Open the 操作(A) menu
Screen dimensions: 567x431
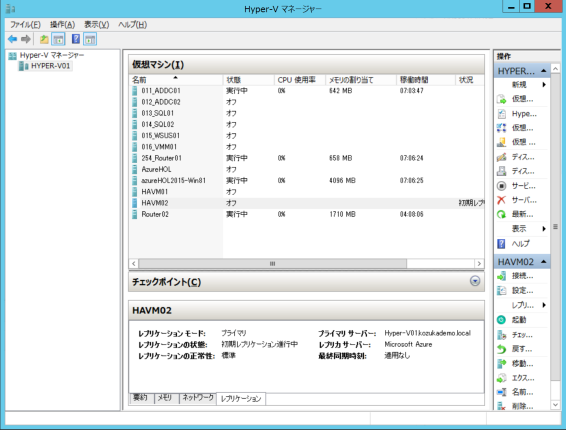[62, 25]
